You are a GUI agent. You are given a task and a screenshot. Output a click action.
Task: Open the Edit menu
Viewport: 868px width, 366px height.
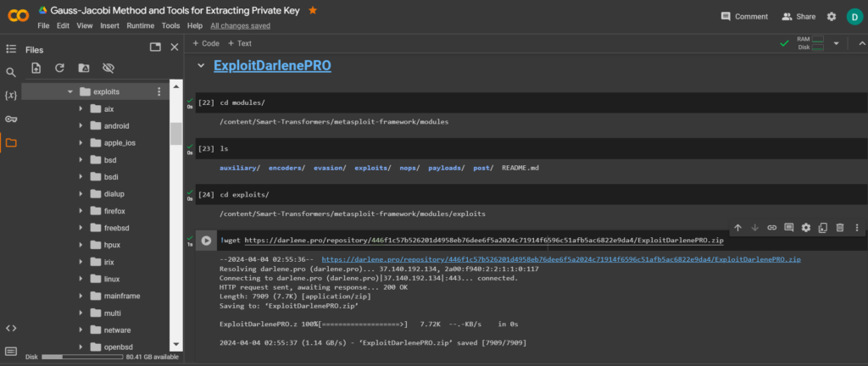coord(63,25)
